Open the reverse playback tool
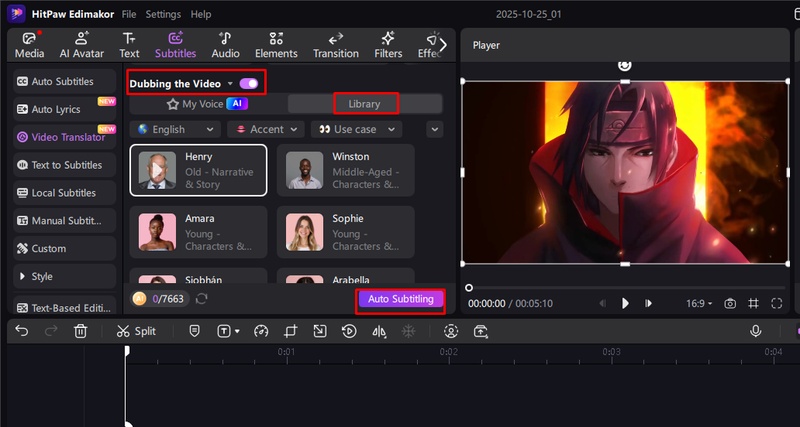Screen dimensions: 800x427 pyautogui.click(x=349, y=331)
